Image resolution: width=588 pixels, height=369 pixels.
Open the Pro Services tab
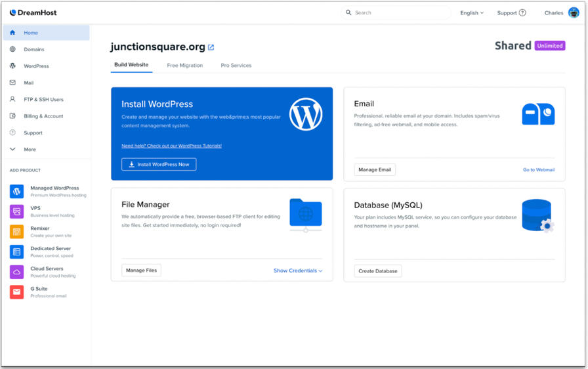point(236,66)
